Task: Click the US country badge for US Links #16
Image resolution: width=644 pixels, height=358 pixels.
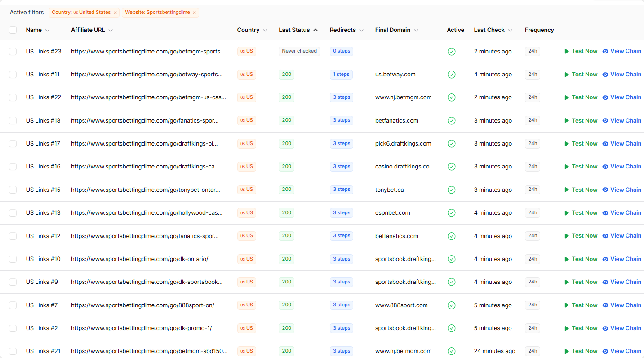Action: point(247,167)
